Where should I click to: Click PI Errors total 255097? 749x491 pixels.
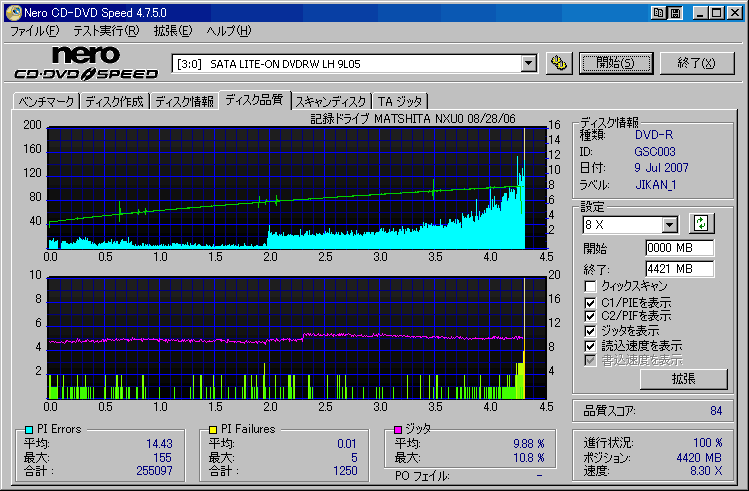pyautogui.click(x=154, y=471)
